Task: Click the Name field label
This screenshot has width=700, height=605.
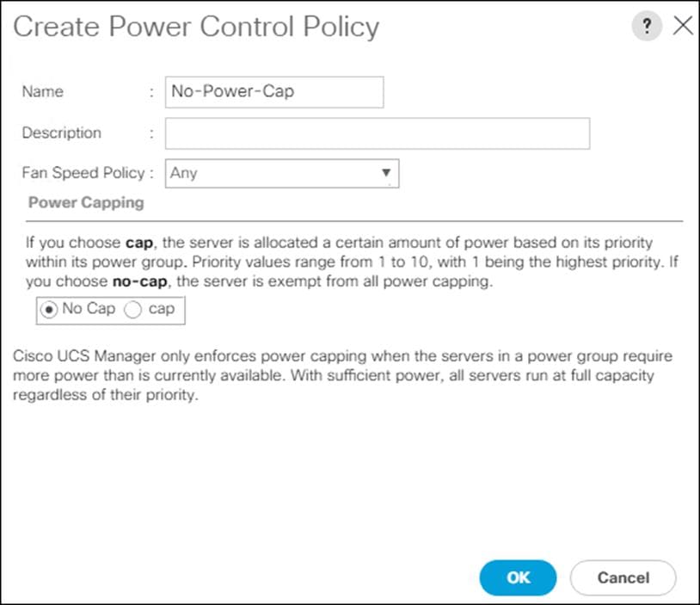Action: click(x=42, y=91)
